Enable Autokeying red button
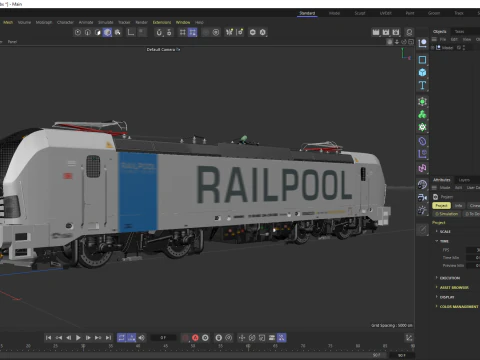Viewport: 480px width, 360px height. (x=195, y=338)
